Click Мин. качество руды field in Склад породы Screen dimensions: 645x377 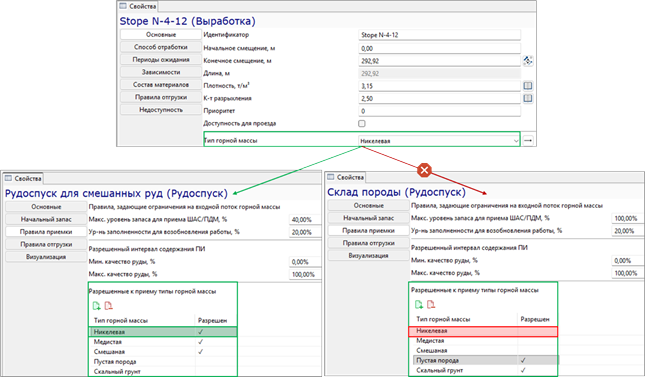pos(627,261)
